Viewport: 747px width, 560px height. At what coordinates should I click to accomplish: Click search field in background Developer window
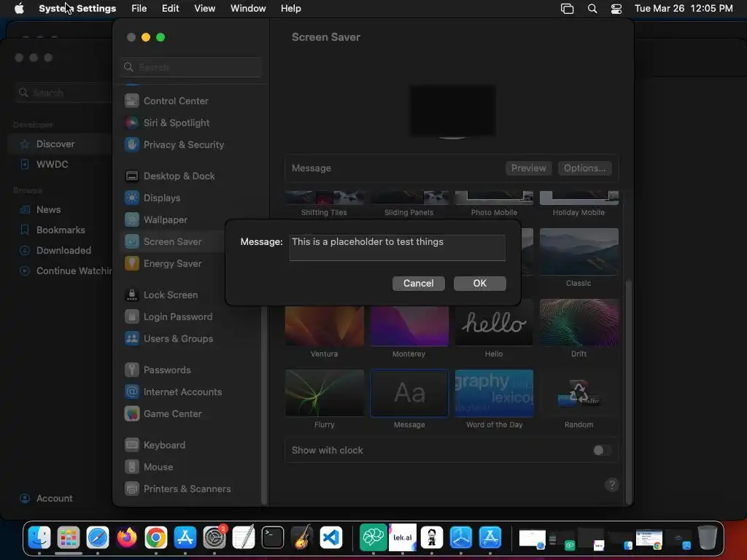pyautogui.click(x=63, y=93)
